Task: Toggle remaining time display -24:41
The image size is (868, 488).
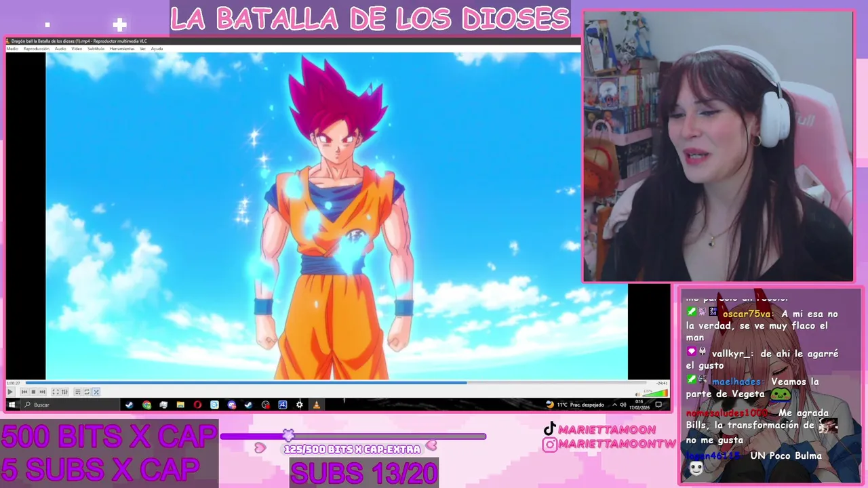Action: [661, 383]
